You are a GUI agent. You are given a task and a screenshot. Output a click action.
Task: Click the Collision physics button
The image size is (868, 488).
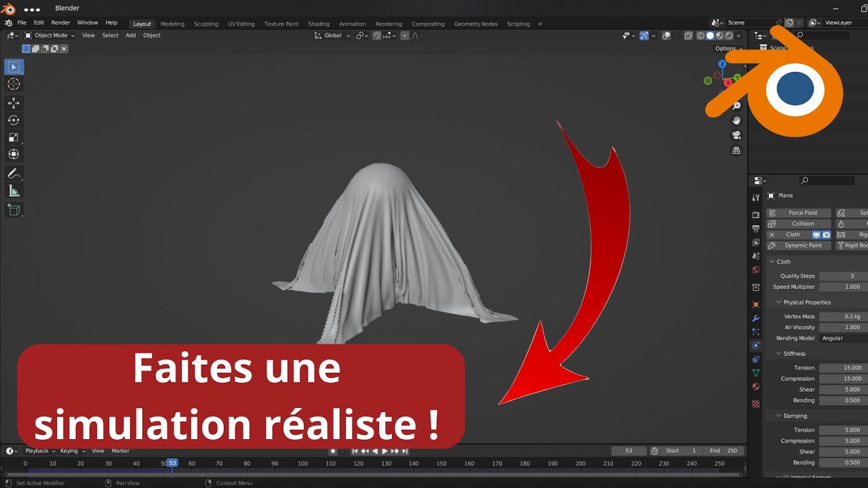click(x=799, y=224)
